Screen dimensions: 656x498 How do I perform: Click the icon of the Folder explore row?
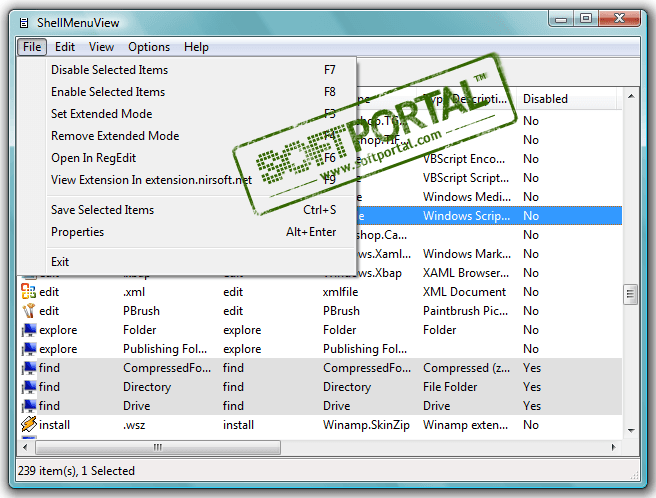tap(28, 330)
